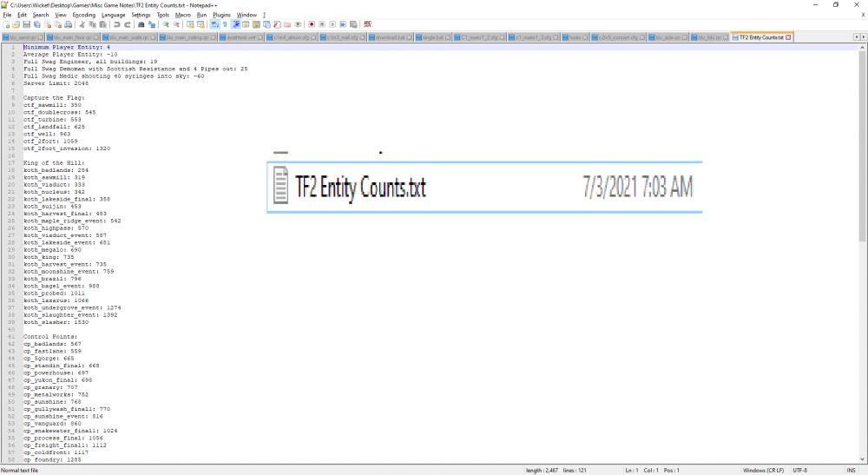This screenshot has height=475, width=868.
Task: Save the current file via toolbar
Action: 27,24
